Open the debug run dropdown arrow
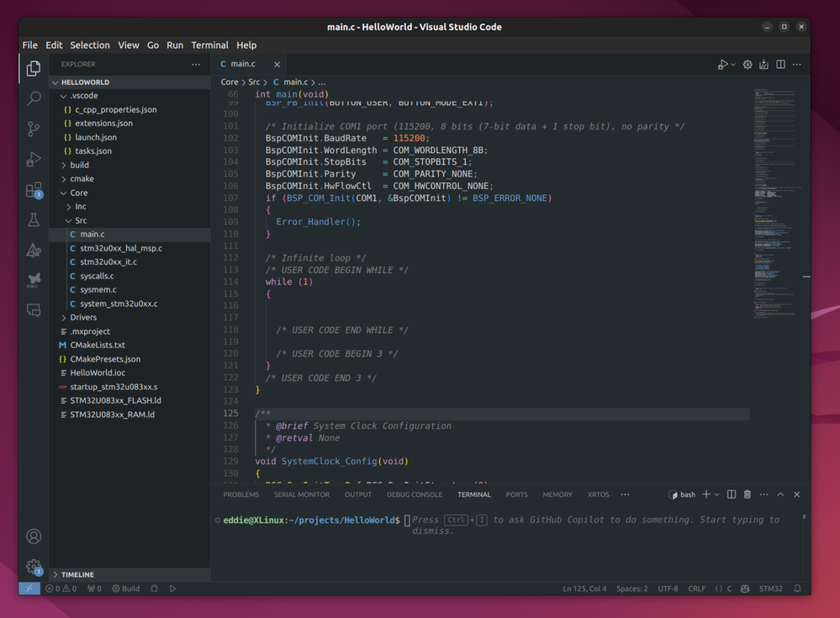 733,65
